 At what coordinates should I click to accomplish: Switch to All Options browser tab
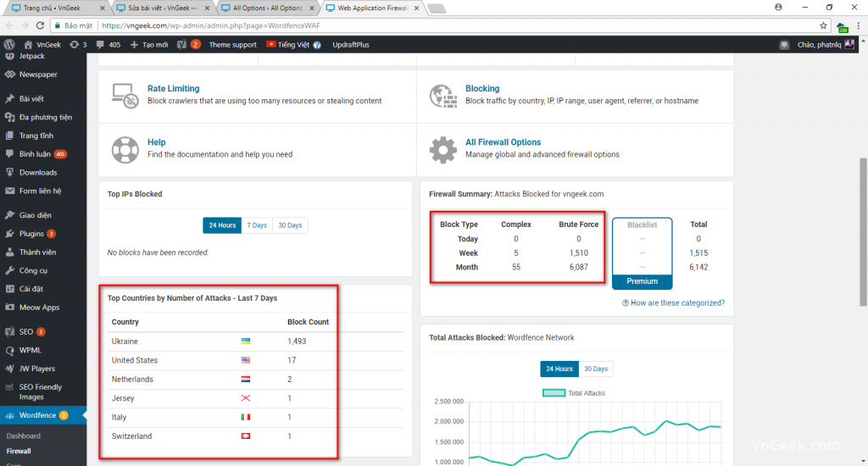coord(267,8)
